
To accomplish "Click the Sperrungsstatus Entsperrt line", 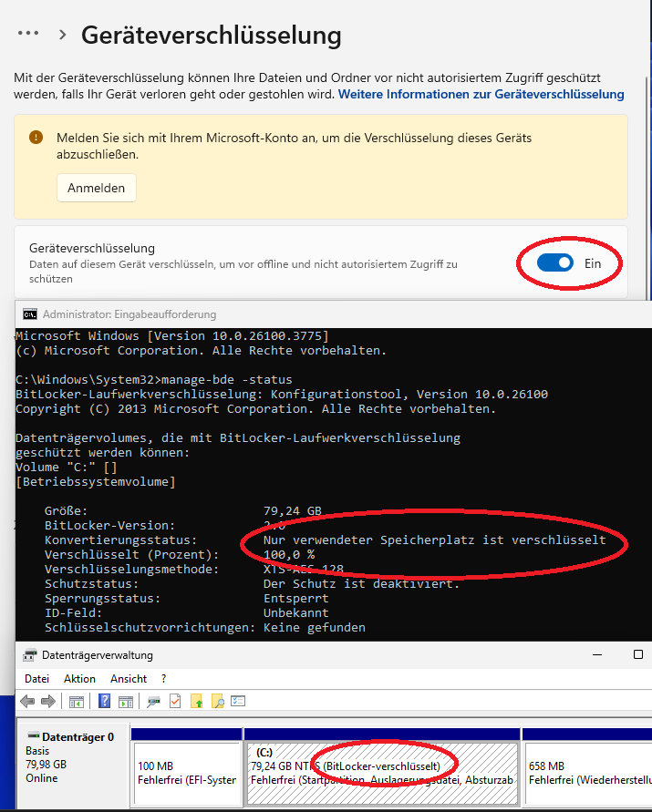I will pos(187,598).
